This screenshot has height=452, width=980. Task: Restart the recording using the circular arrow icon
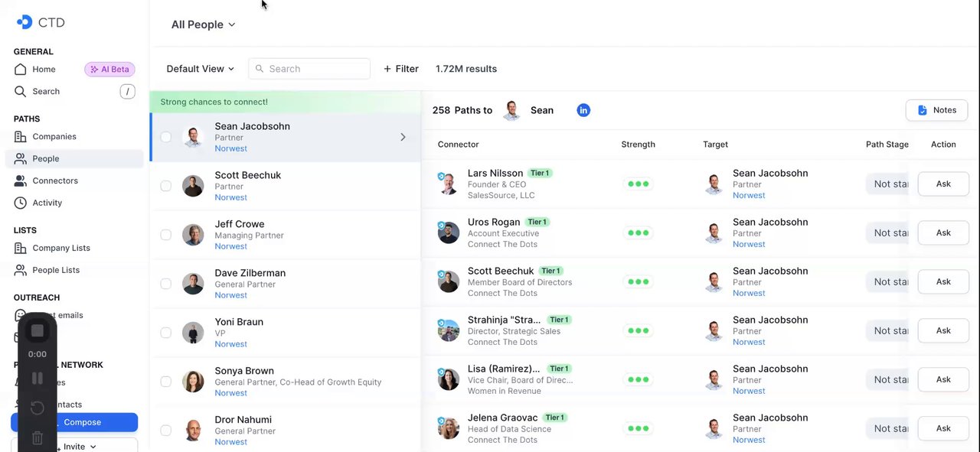tap(37, 408)
